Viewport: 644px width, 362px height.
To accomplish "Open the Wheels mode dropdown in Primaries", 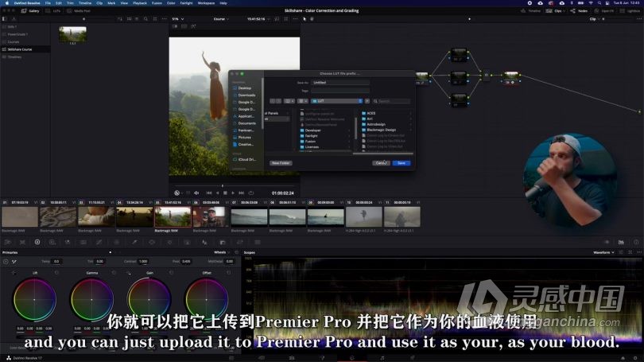I will coord(222,252).
